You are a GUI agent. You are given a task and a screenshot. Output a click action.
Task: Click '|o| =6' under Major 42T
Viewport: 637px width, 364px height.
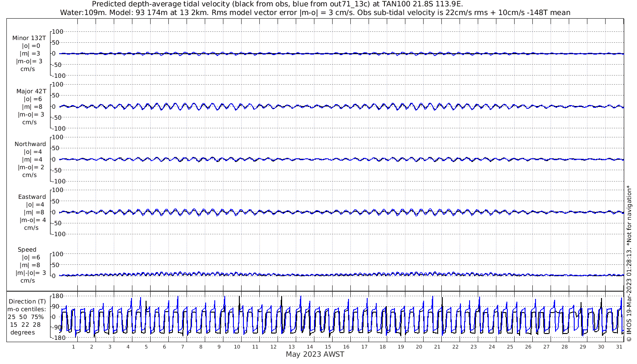(x=33, y=99)
